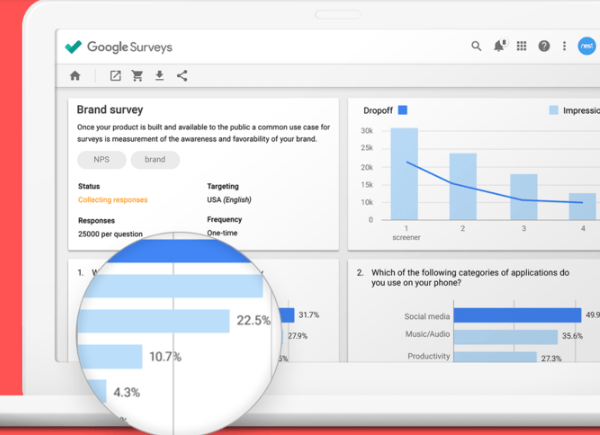Viewport: 600px width, 435px height.
Task: Click the nest account avatar
Action: pyautogui.click(x=587, y=46)
